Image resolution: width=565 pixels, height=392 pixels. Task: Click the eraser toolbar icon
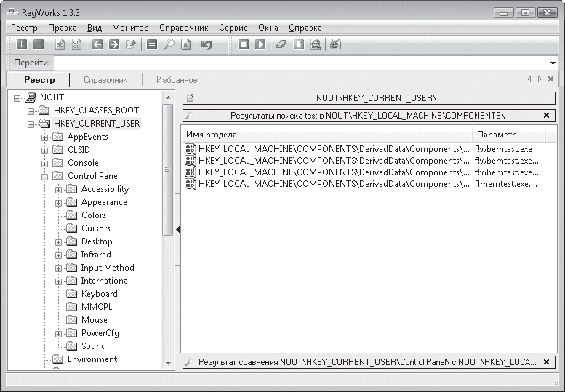click(x=281, y=45)
